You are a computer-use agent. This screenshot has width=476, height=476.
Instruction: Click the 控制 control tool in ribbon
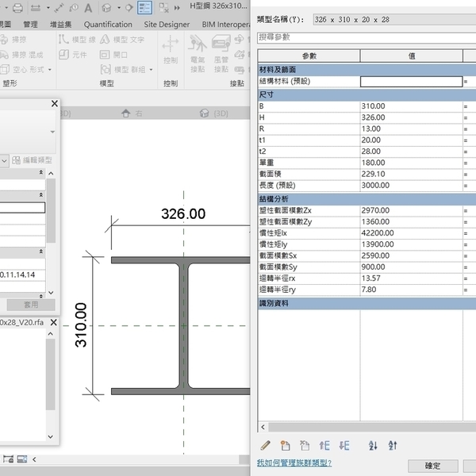pos(171,53)
